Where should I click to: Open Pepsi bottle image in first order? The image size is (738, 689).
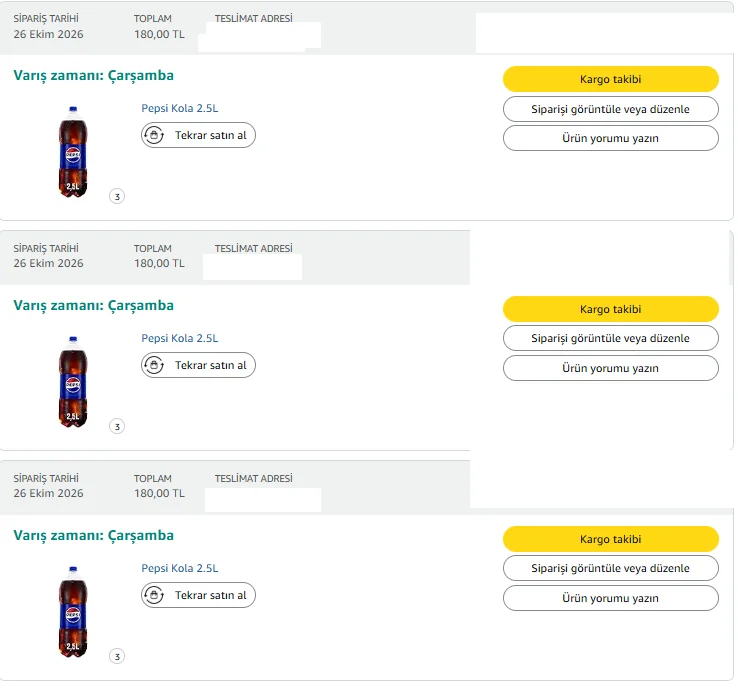[x=73, y=152]
